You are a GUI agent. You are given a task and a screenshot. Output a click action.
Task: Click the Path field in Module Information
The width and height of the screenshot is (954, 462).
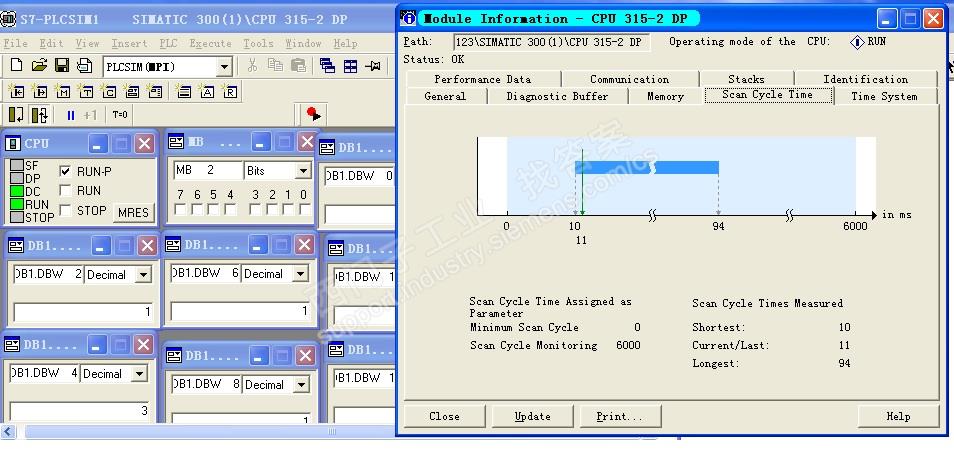coord(552,42)
